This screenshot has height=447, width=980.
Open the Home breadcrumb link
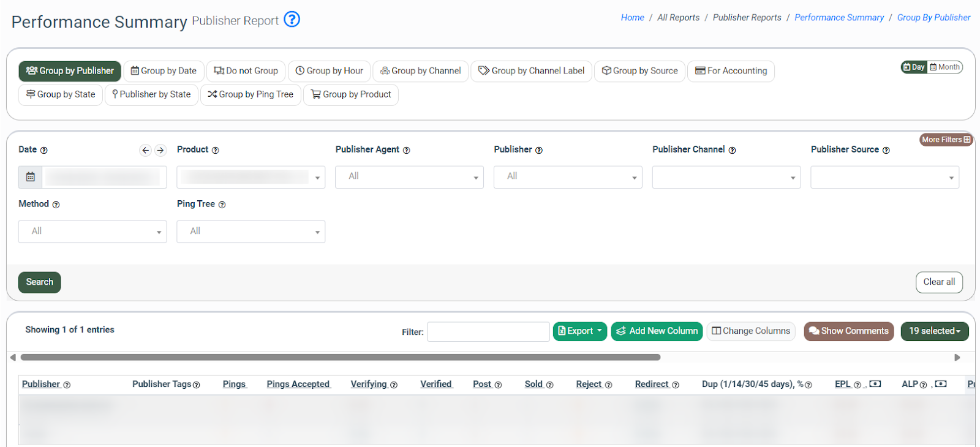tap(632, 18)
